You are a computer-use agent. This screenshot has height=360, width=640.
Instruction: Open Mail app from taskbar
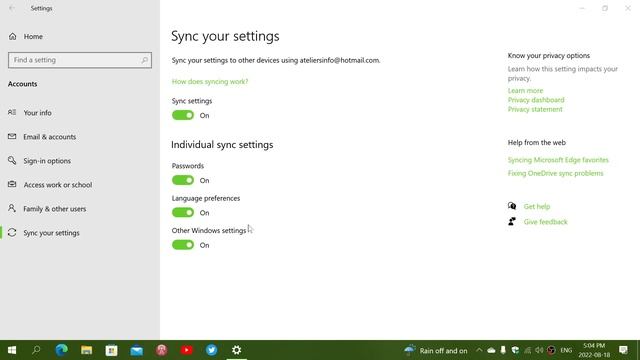point(137,350)
